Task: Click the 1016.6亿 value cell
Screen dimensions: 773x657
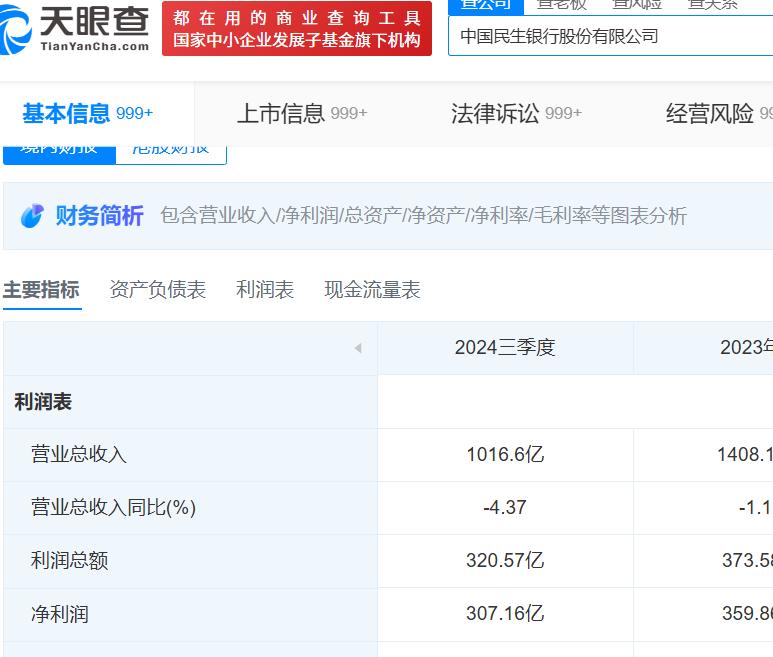Action: tap(505, 455)
